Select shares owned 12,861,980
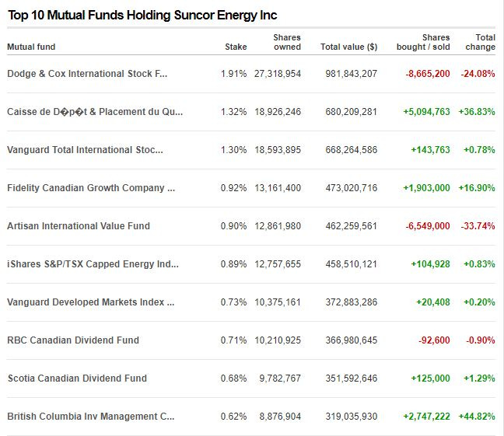Image resolution: width=504 pixels, height=436 pixels. [x=278, y=226]
